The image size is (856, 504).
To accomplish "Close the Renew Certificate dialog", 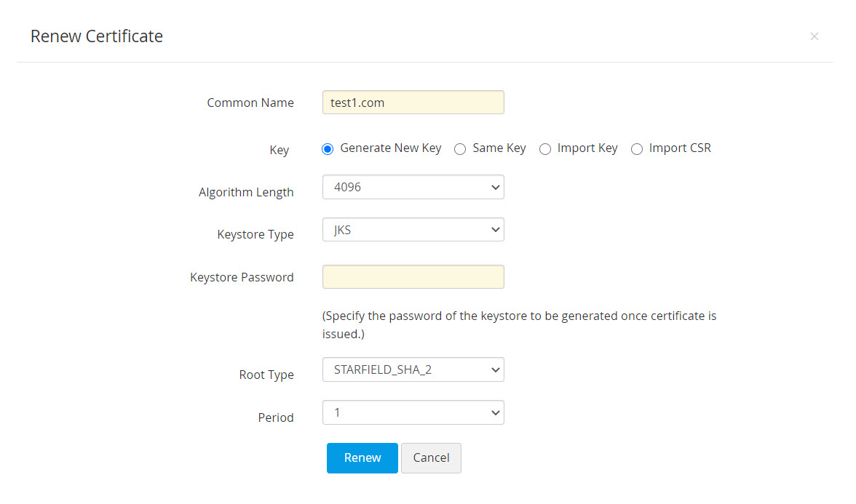I will click(x=814, y=36).
